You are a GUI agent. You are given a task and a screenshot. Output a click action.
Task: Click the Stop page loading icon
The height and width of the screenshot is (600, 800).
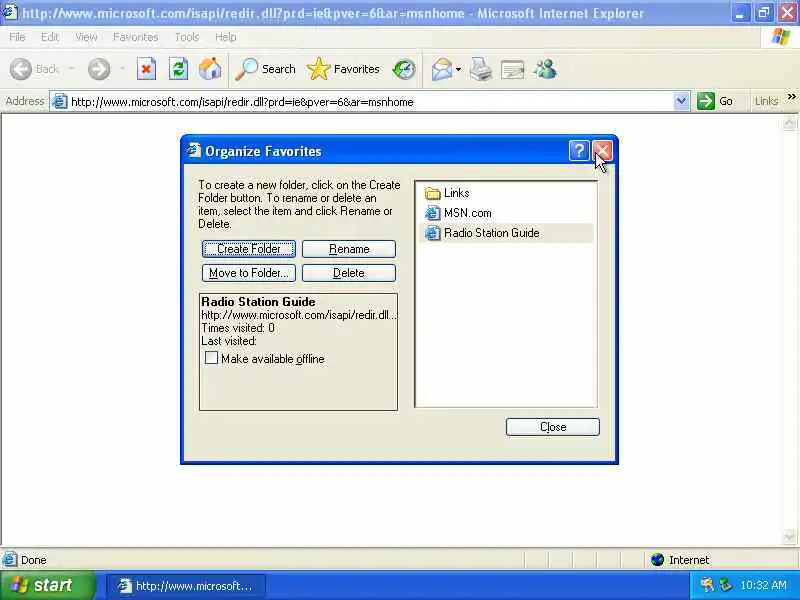click(x=146, y=69)
